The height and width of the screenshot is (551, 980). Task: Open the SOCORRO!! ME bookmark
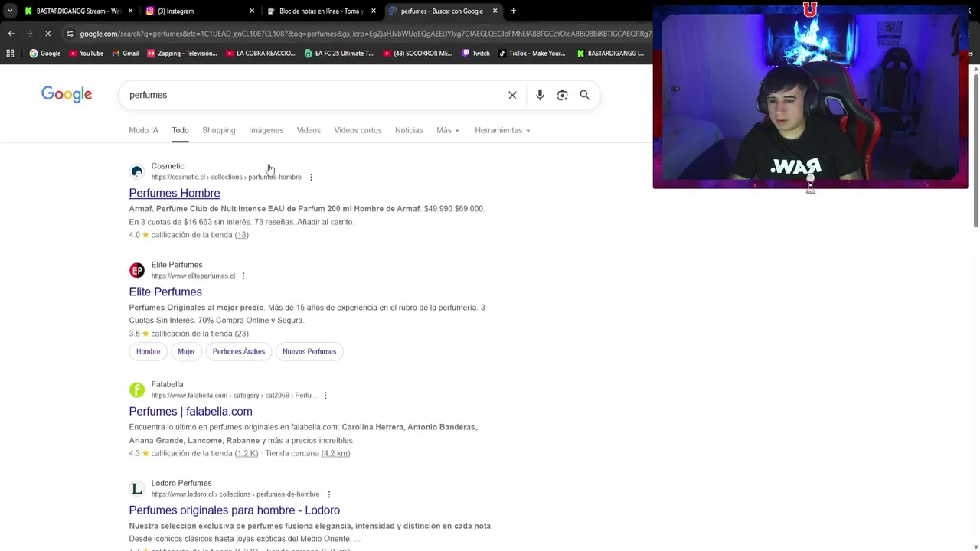418,53
